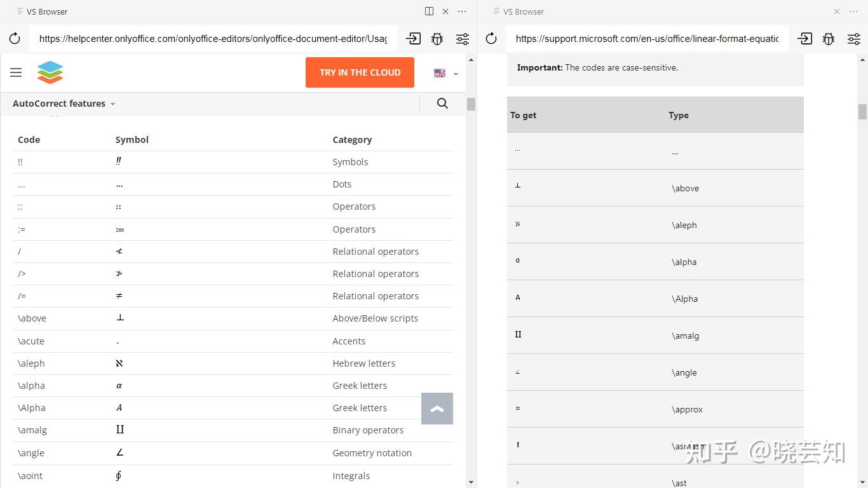The image size is (868, 488).
Task: Select \approx in the Microsoft table
Action: (687, 410)
